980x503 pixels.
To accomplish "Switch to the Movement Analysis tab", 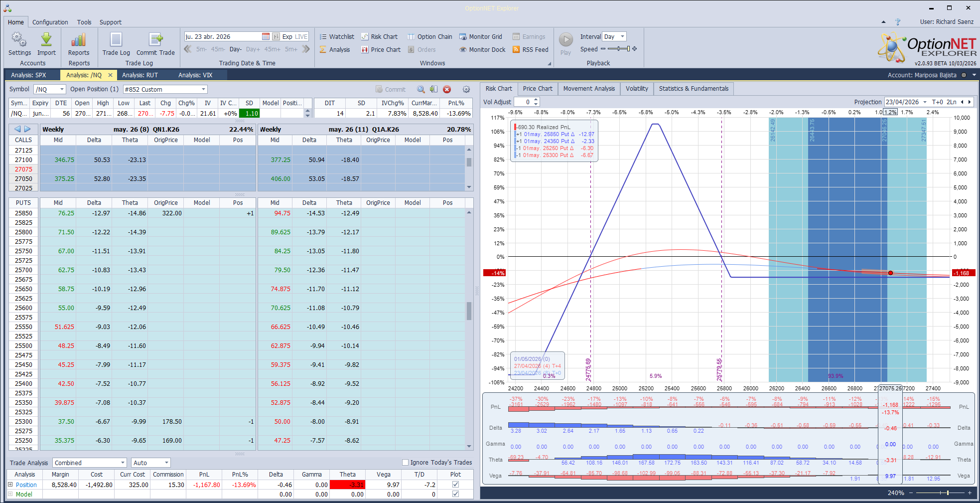I will 589,89.
